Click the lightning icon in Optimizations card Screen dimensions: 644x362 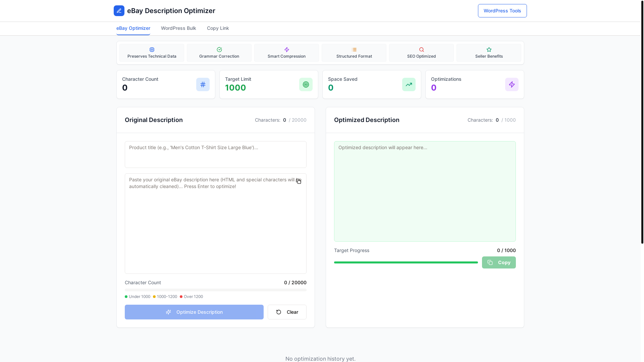click(512, 84)
